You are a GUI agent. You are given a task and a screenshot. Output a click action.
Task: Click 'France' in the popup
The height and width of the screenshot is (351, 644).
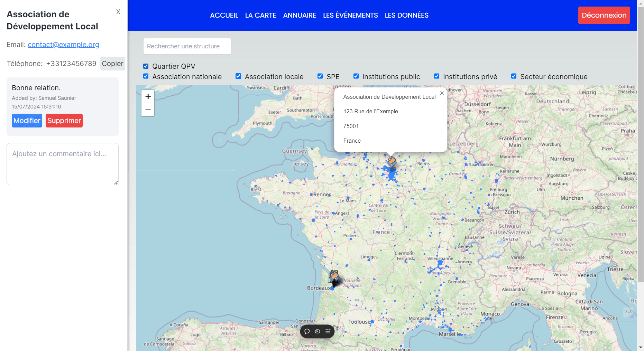click(352, 141)
